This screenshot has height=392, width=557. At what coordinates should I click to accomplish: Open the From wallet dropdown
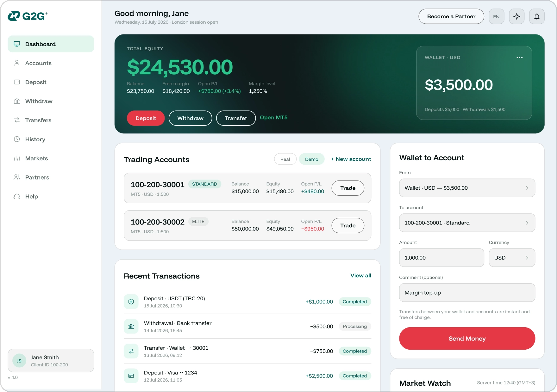click(467, 188)
